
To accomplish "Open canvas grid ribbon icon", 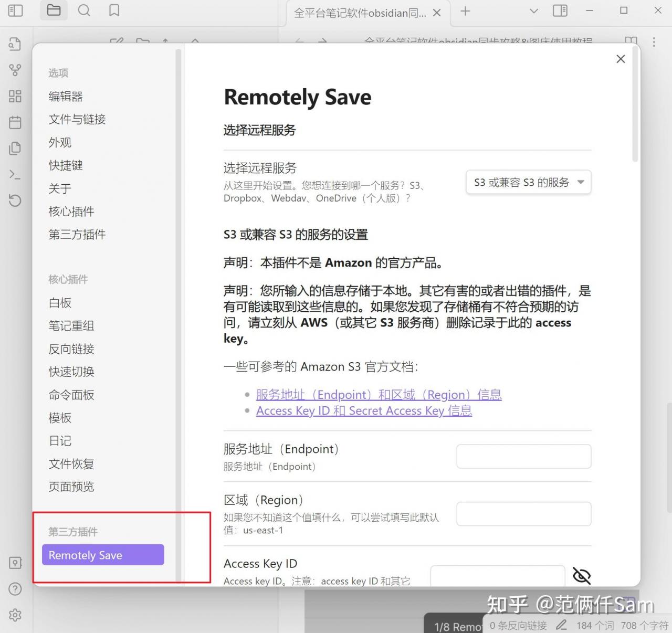I will [x=15, y=96].
